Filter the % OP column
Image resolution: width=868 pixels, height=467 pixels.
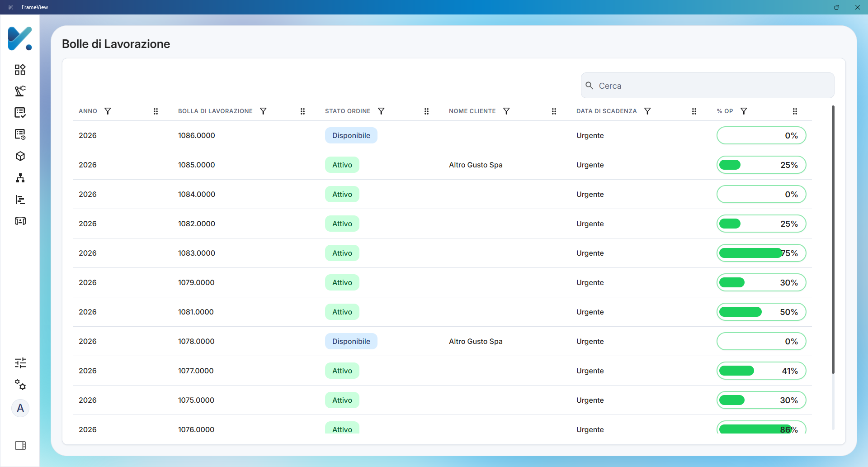pyautogui.click(x=744, y=111)
